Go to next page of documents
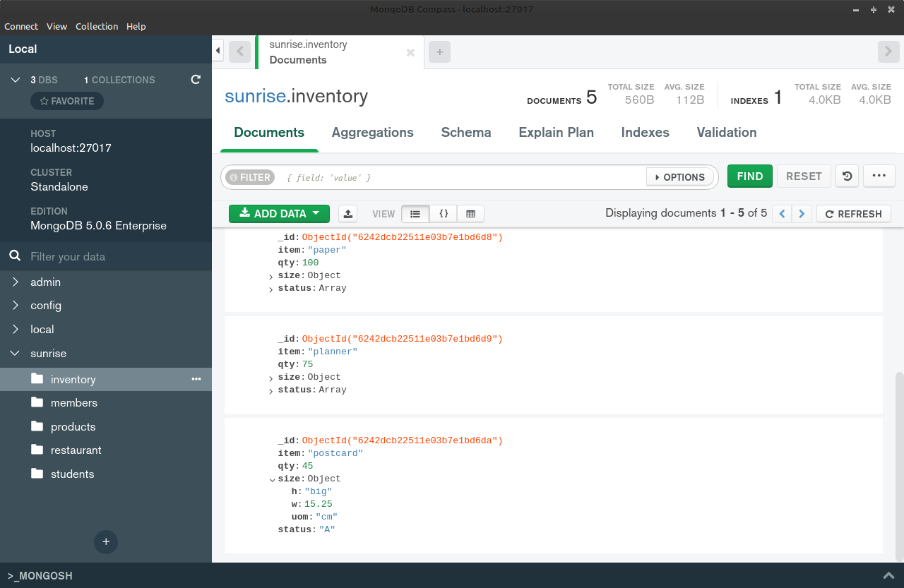Screen dimensions: 904x588 click(802, 214)
